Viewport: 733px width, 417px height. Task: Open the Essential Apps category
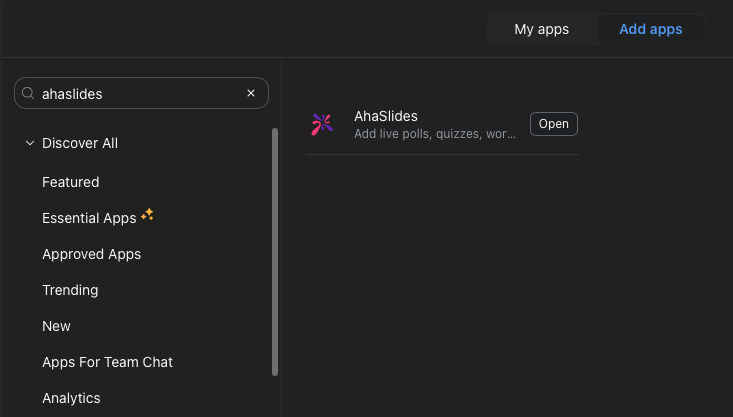(x=89, y=218)
